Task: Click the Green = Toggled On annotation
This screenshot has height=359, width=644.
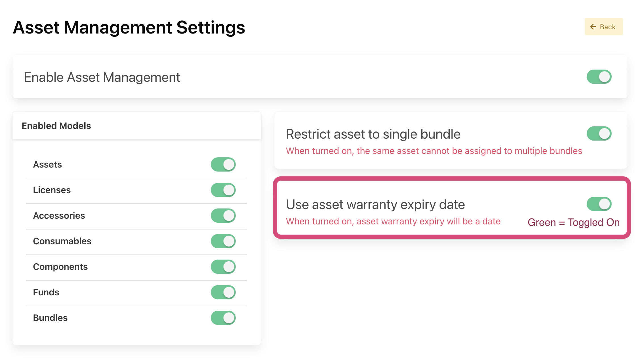Action: coord(573,222)
